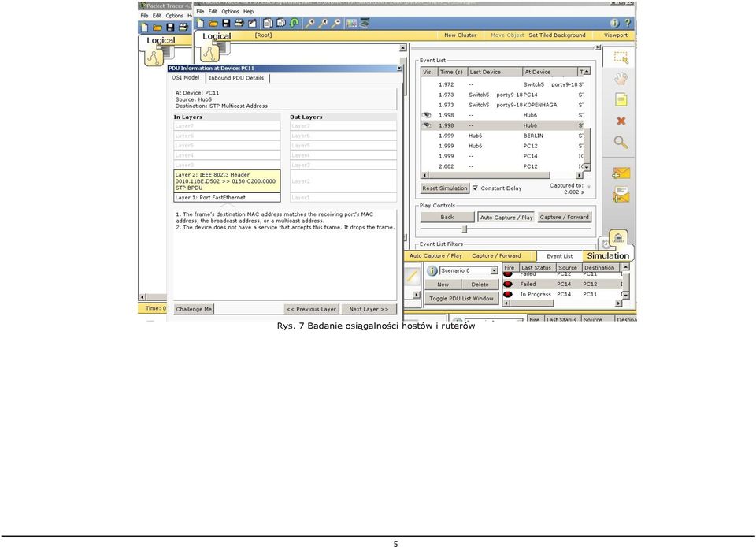Open the Activity Wizard toolbar icon
The width and height of the screenshot is (756, 547).
pos(252,23)
